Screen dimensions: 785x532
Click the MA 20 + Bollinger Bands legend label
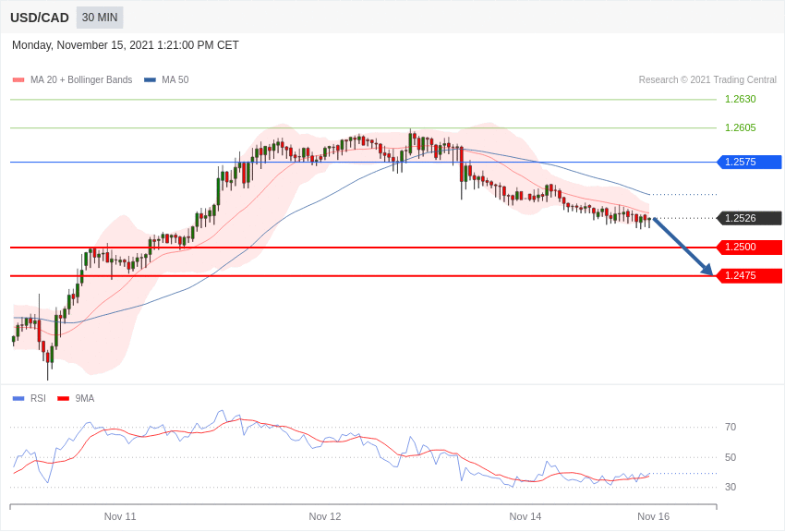click(81, 79)
